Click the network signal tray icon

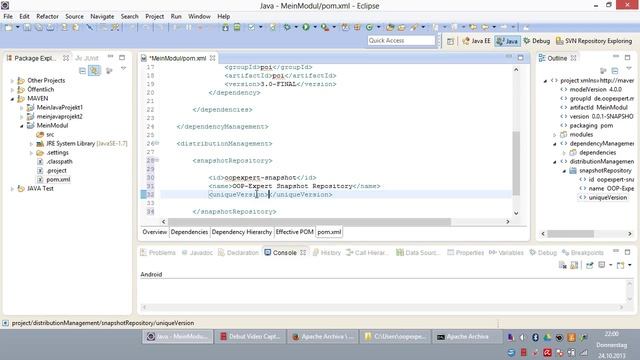click(x=584, y=353)
